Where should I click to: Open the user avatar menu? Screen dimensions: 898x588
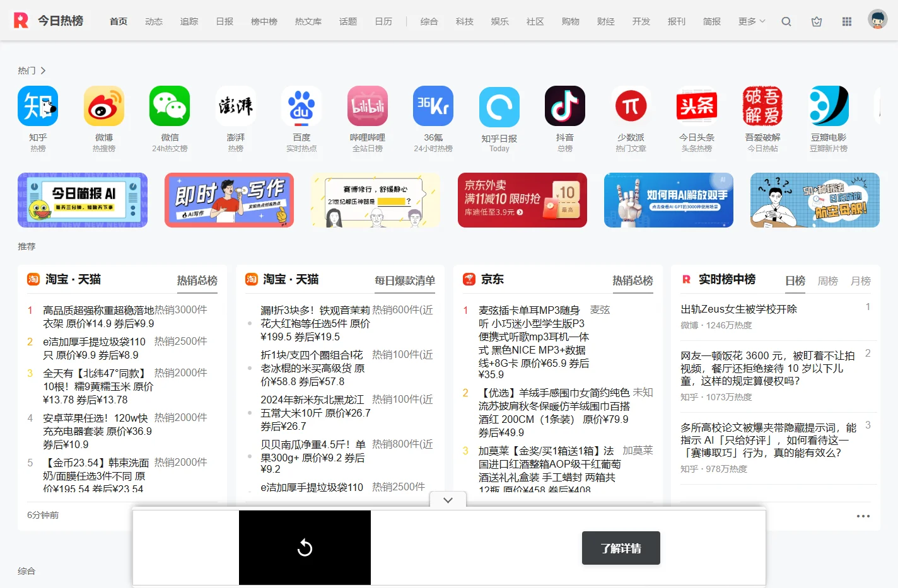coord(877,20)
